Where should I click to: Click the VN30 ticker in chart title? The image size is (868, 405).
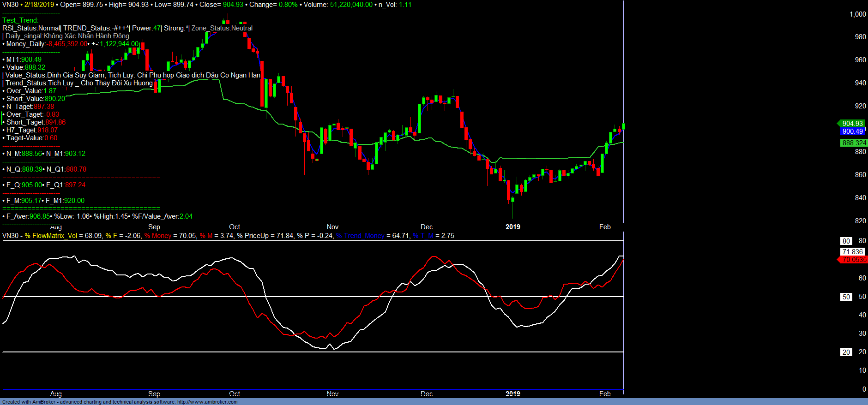[x=10, y=5]
